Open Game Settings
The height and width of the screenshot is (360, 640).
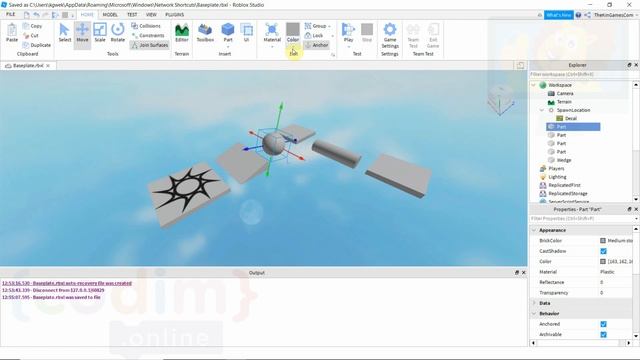pos(390,35)
